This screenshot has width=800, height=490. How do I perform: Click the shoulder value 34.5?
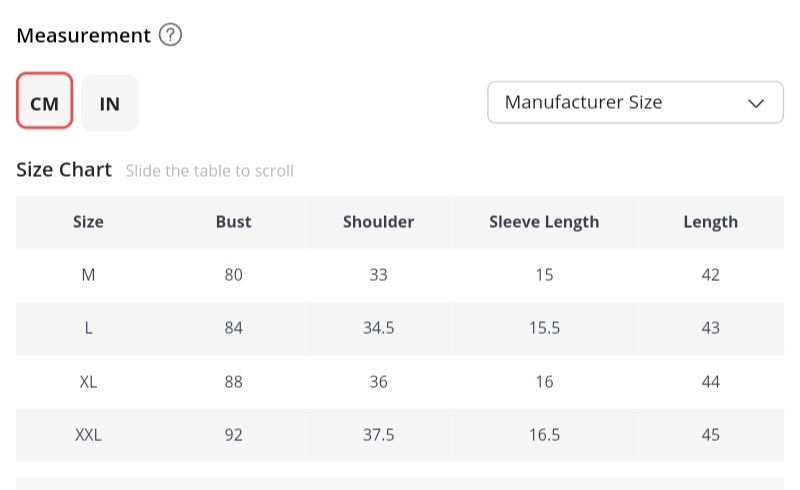(378, 328)
